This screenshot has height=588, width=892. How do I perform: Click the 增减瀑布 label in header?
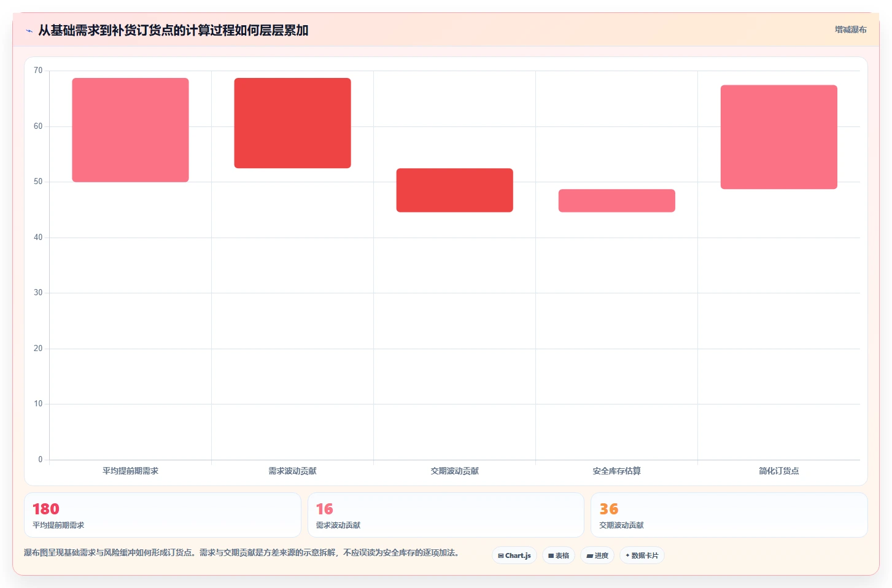850,29
